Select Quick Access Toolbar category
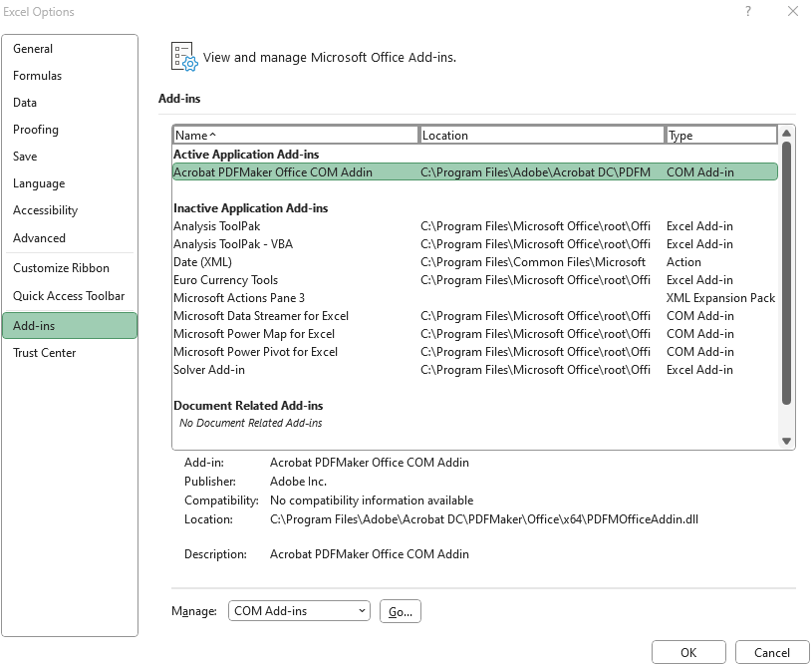Viewport: 812px width, 666px height. point(70,296)
